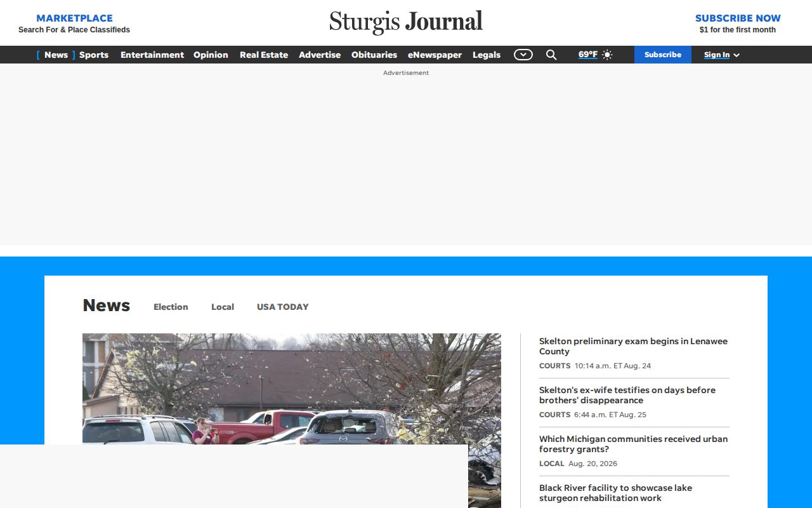The height and width of the screenshot is (508, 812).
Task: Open the search magnifier icon
Action: pos(551,55)
